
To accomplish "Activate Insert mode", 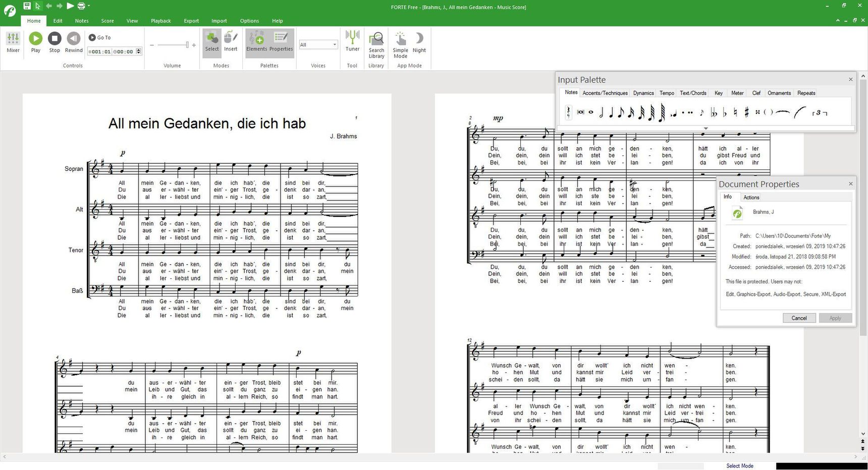I will coord(231,42).
